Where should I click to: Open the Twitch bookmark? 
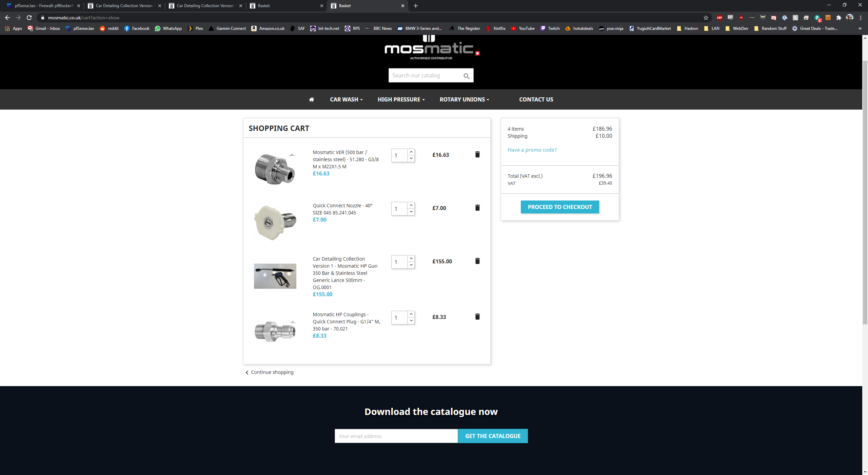point(550,28)
